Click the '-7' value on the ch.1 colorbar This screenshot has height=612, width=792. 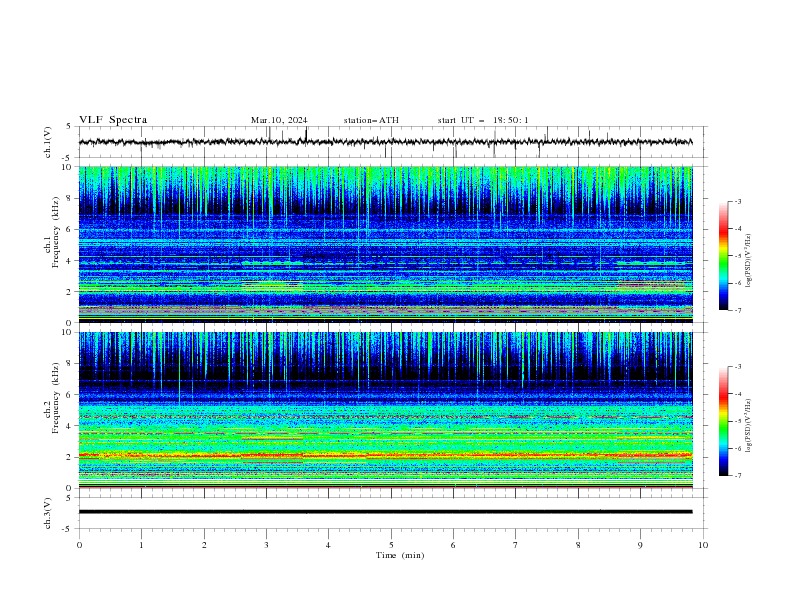point(737,310)
